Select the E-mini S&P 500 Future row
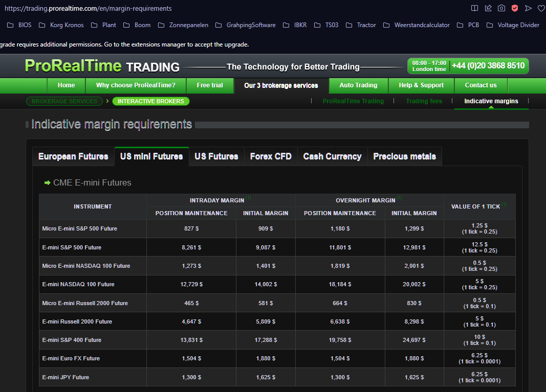Image resolution: width=546 pixels, height=392 pixels. pyautogui.click(x=277, y=247)
